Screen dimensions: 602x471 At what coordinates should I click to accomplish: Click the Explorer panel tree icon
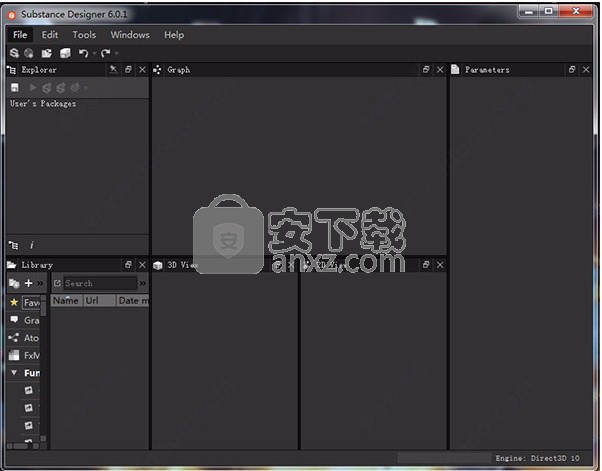tap(12, 70)
